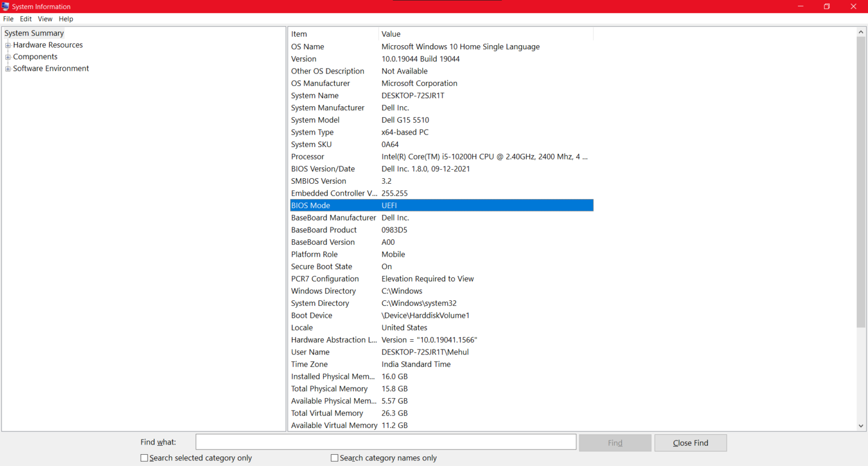Click the scrollbar down arrow
Viewport: 868px width, 466px height.
point(861,426)
